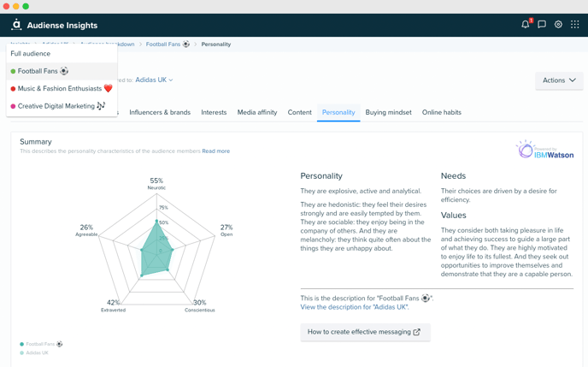
Task: Toggle Football Fans legend entry
Action: (41, 344)
